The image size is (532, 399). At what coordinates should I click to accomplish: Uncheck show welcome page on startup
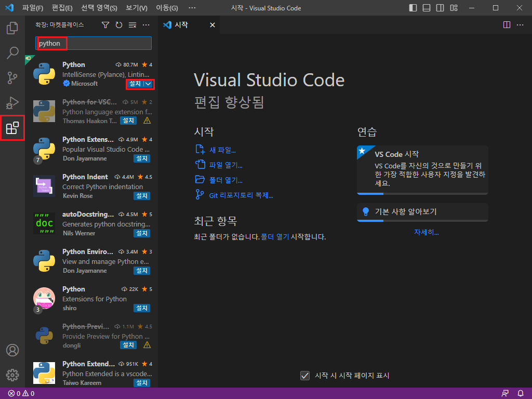[304, 376]
